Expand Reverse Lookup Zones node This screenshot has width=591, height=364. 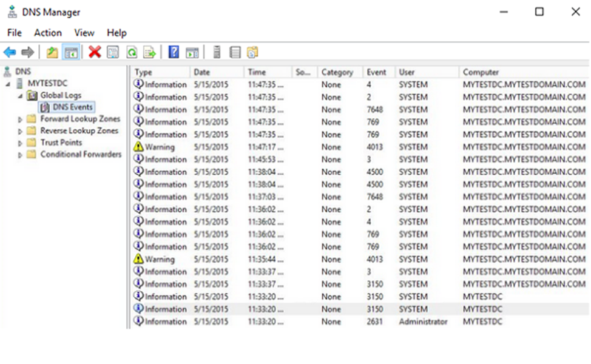(20, 132)
